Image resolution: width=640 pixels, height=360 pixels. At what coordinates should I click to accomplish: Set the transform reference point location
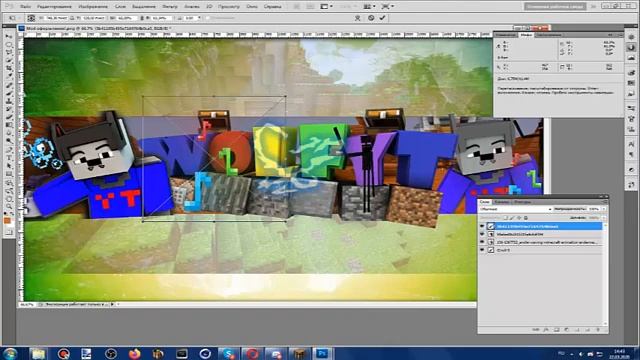coord(31,18)
